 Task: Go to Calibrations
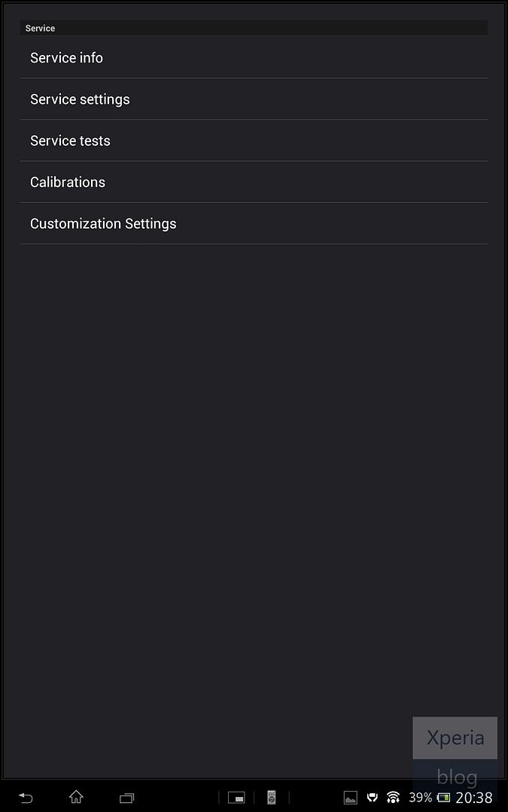pos(68,182)
